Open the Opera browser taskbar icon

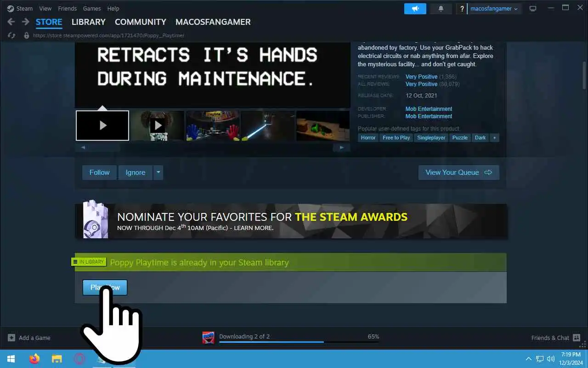[79, 359]
